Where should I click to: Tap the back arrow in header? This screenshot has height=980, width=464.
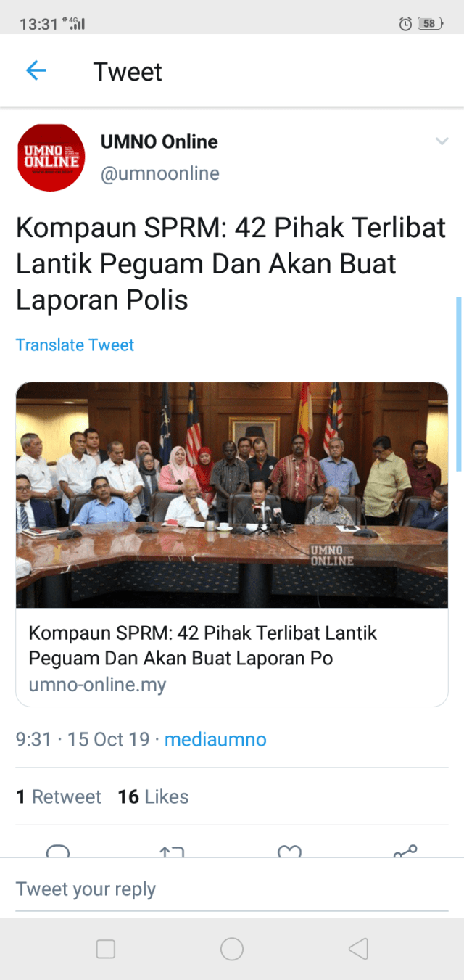36,70
